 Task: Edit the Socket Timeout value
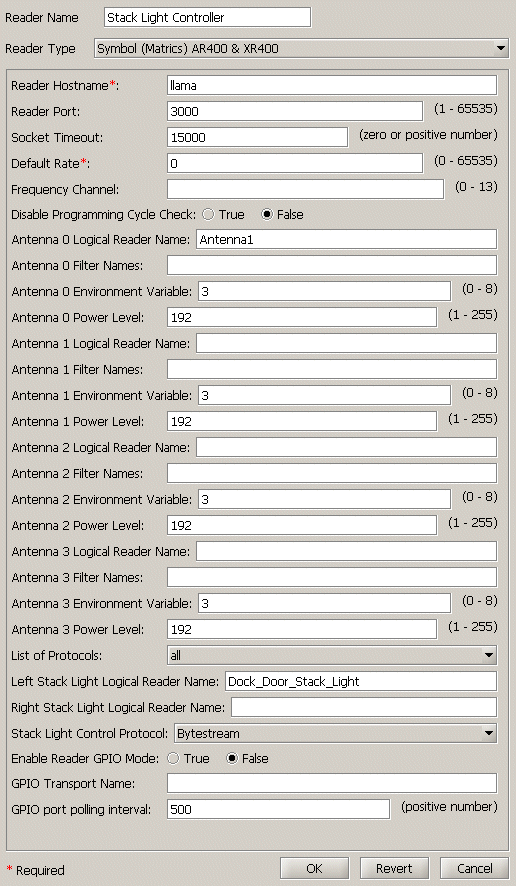point(258,137)
